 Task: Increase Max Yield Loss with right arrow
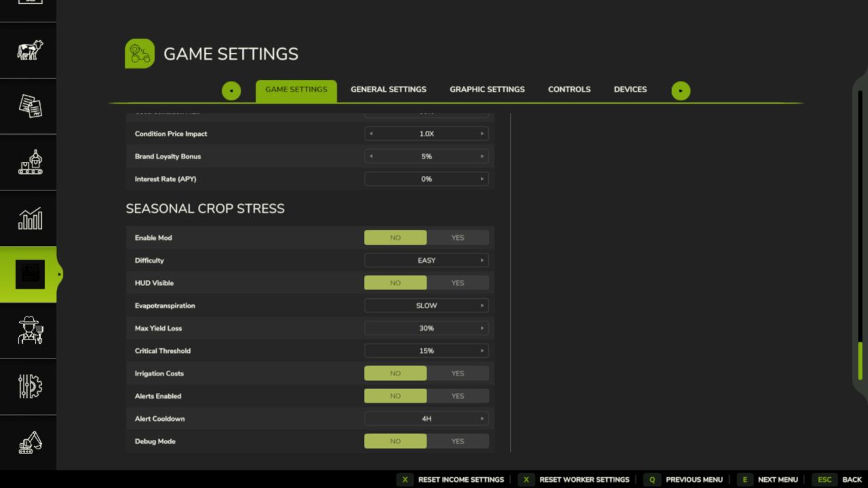[x=481, y=328]
